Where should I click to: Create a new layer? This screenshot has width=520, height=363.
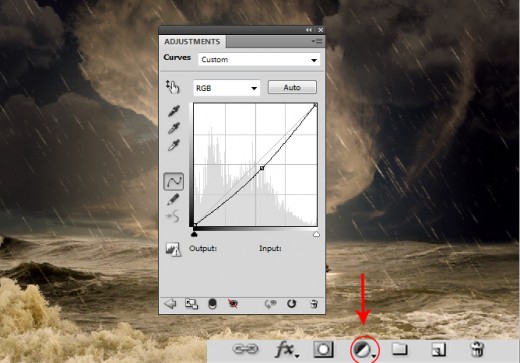coord(439,349)
